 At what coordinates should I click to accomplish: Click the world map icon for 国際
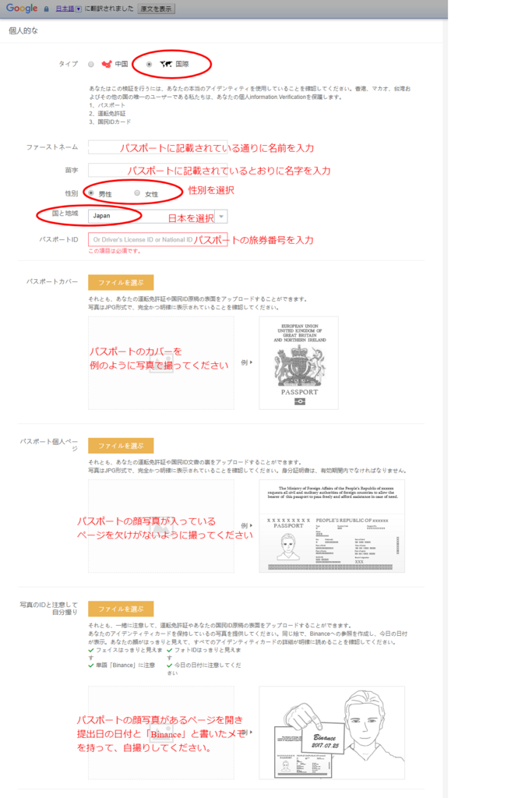(x=164, y=64)
